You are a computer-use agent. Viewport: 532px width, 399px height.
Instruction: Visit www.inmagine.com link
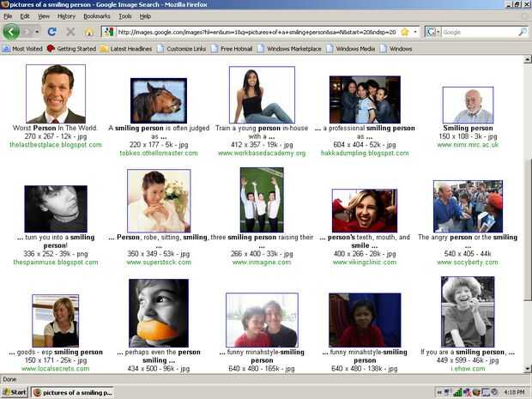(262, 263)
